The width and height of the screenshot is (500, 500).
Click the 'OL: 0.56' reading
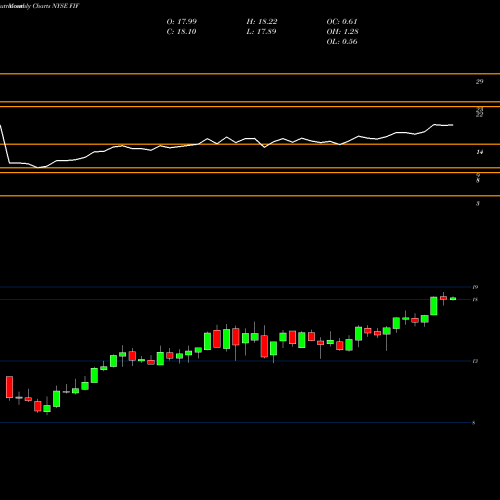[342, 42]
